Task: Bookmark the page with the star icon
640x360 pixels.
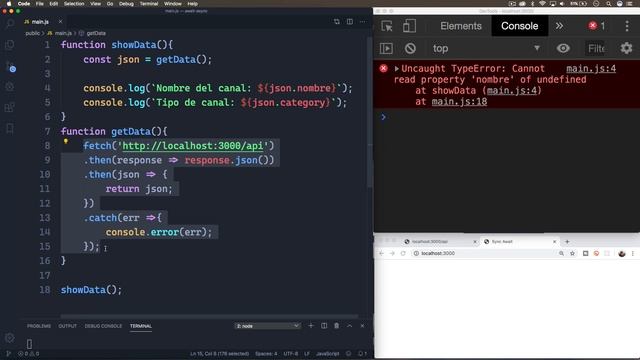Action: click(572, 253)
